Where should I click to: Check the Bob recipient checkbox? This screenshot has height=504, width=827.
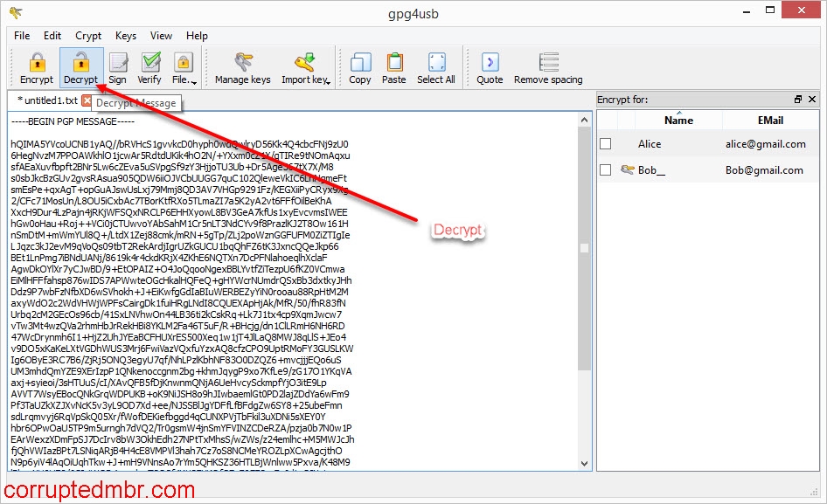[606, 169]
